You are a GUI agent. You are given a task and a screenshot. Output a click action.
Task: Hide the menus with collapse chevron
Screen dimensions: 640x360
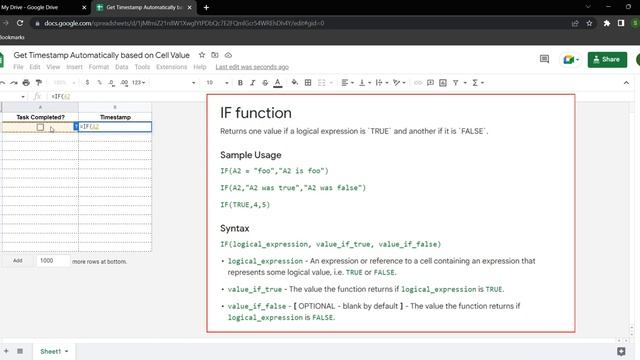626,83
